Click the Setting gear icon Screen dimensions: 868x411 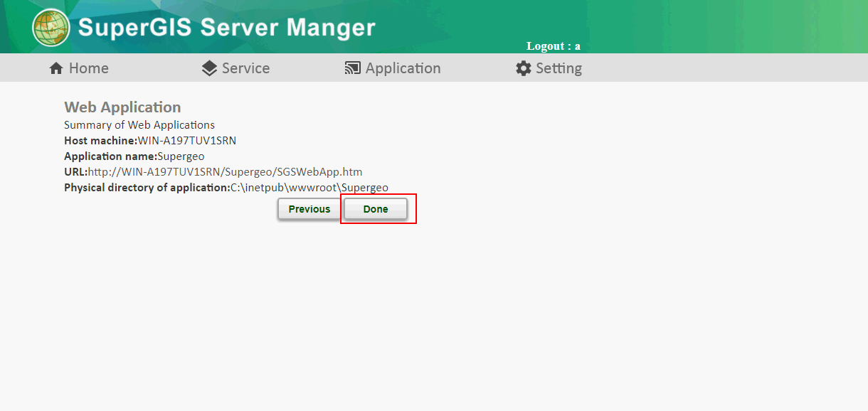click(x=524, y=68)
